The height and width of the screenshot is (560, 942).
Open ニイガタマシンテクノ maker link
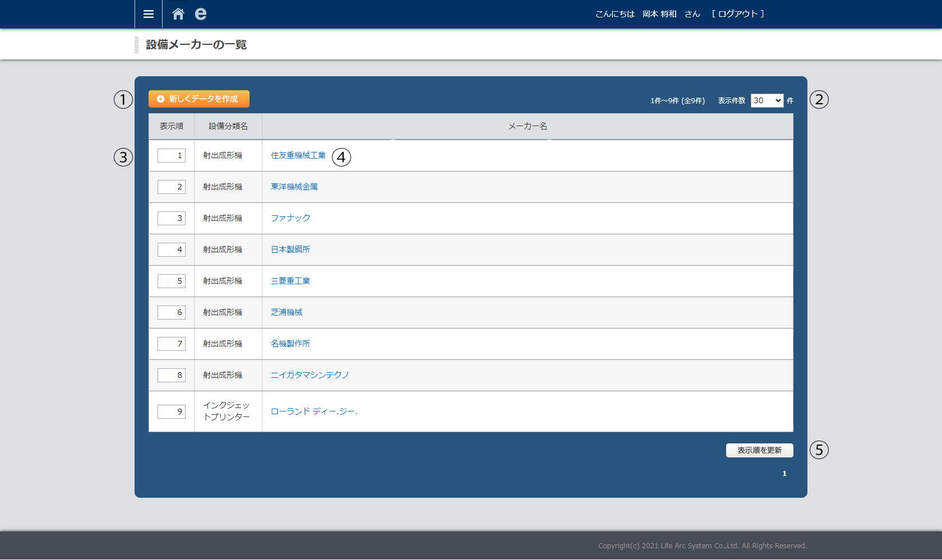click(310, 376)
